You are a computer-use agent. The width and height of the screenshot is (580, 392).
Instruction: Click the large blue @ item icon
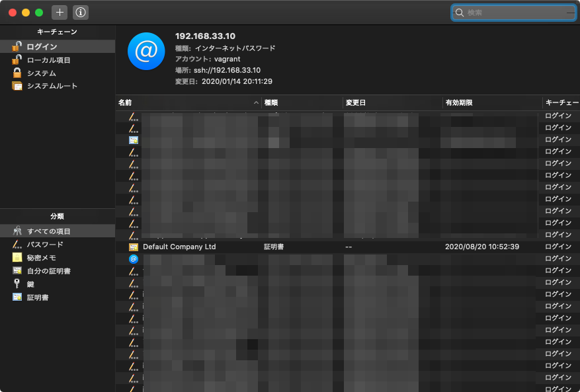coord(146,51)
